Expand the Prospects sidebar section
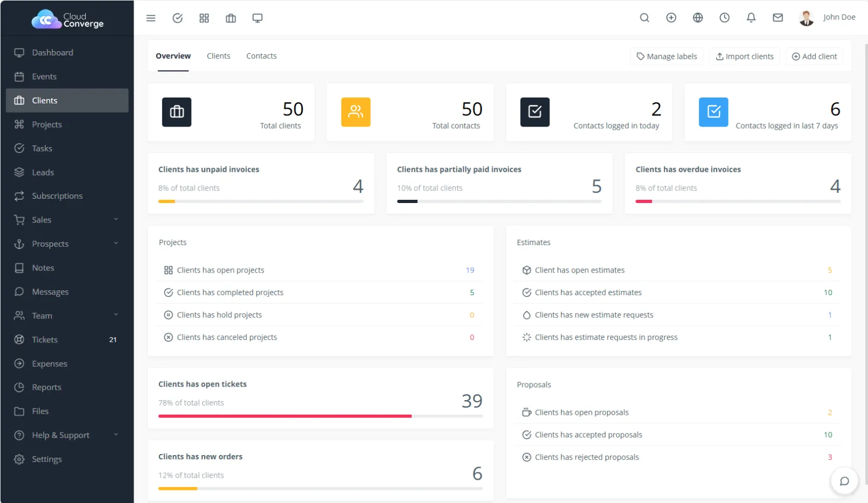 [x=67, y=244]
